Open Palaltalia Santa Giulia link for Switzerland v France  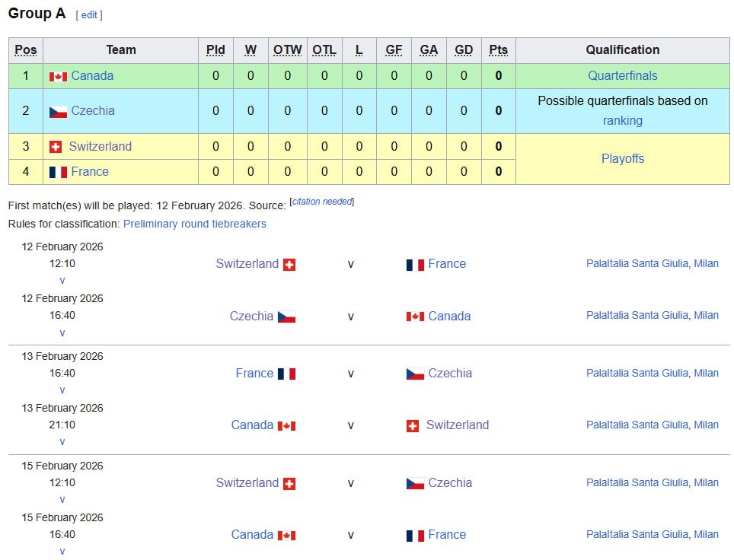pos(637,264)
